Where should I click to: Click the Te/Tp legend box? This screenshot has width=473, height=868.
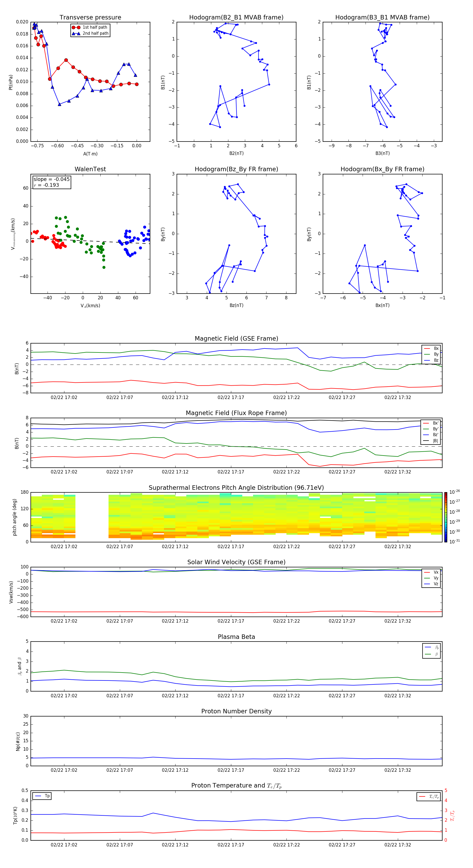pos(429,796)
